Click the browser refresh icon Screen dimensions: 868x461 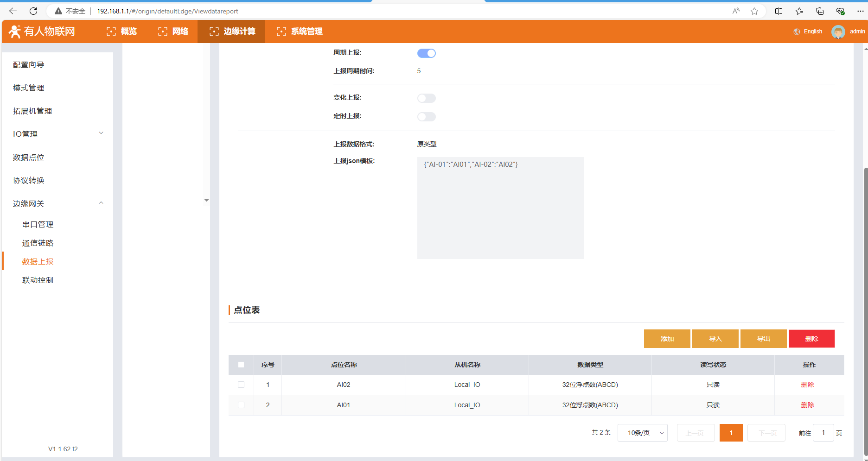(33, 11)
